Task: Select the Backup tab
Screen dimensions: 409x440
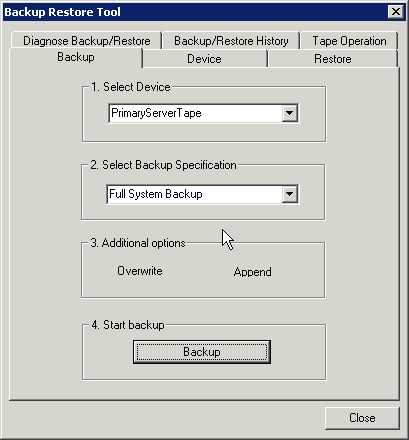Action: click(x=76, y=57)
